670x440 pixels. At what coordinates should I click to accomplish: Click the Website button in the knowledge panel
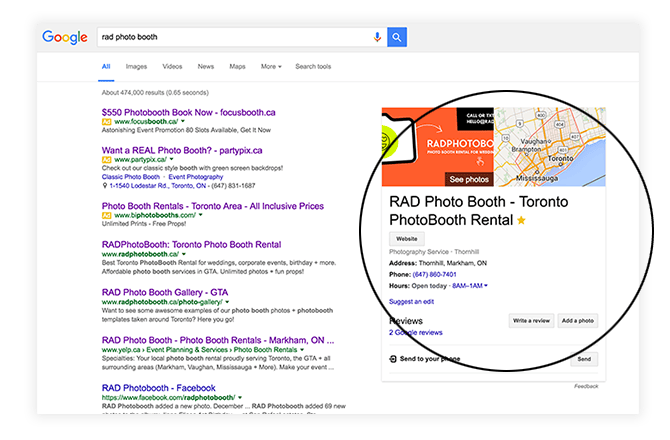click(407, 239)
